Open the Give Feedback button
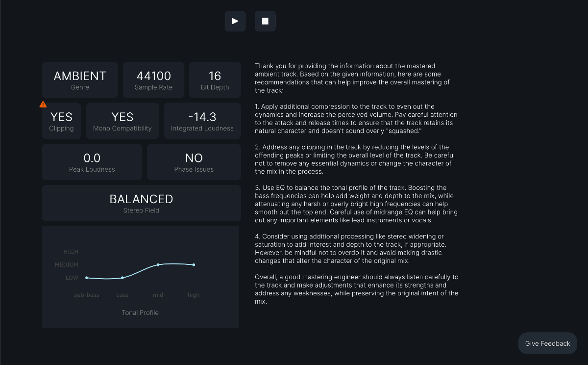 click(547, 343)
